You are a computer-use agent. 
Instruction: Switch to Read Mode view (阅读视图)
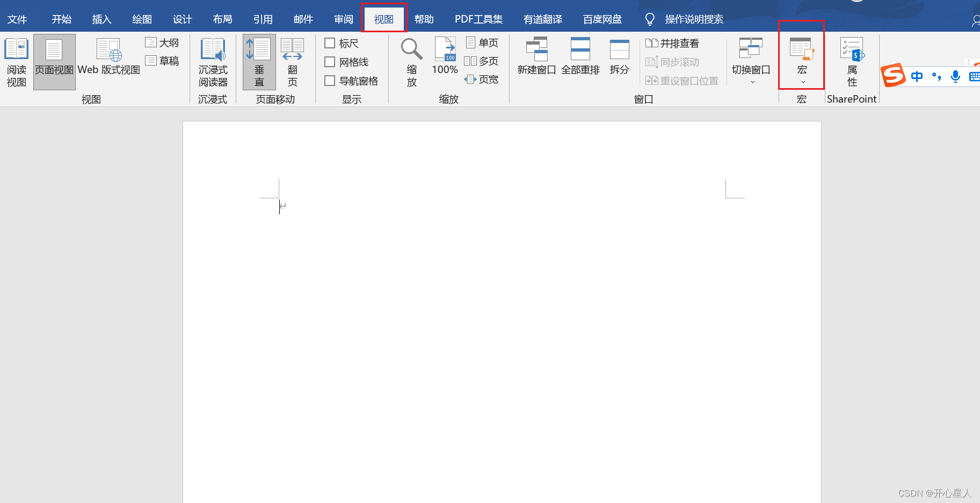[x=17, y=62]
